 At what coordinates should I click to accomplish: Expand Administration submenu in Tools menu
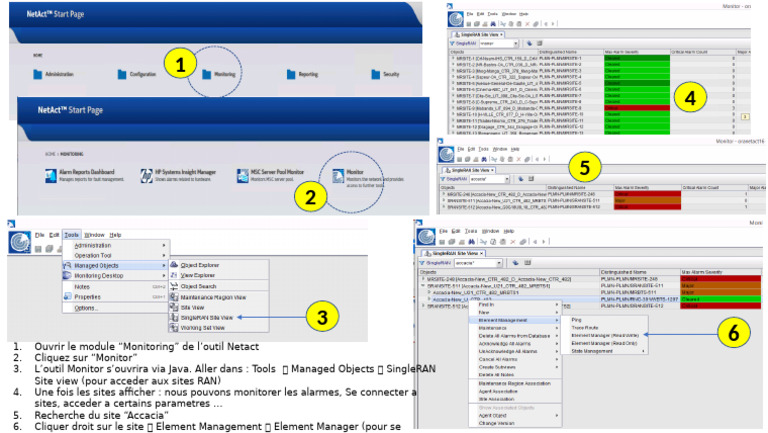(116, 245)
